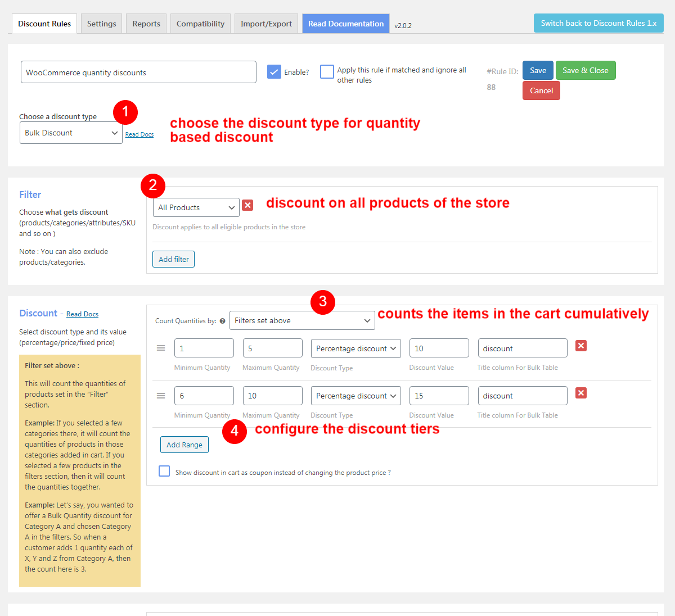
Task: Remove the All Products filter with the X icon
Action: click(x=247, y=205)
